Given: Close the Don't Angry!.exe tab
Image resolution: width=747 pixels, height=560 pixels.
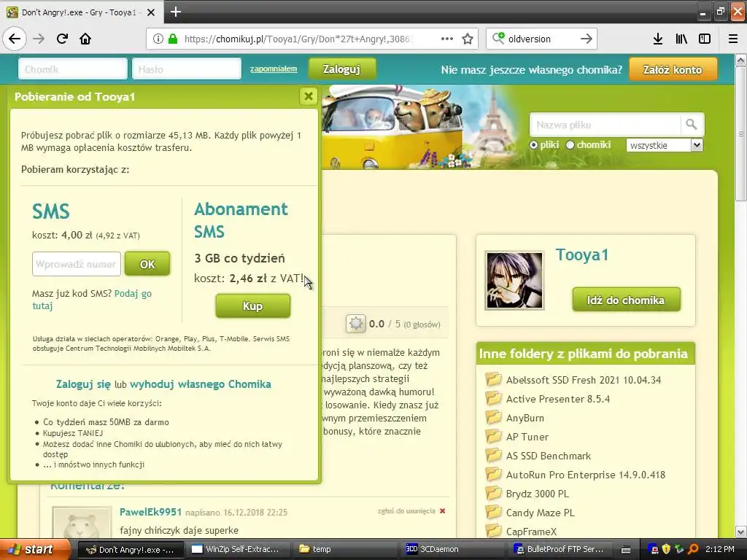Looking at the screenshot, I should click(x=151, y=12).
